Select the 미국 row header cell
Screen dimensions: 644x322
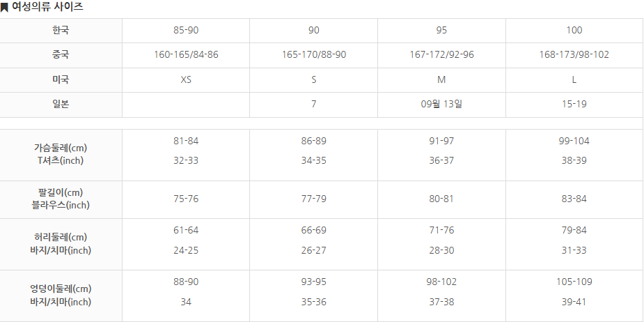point(61,79)
